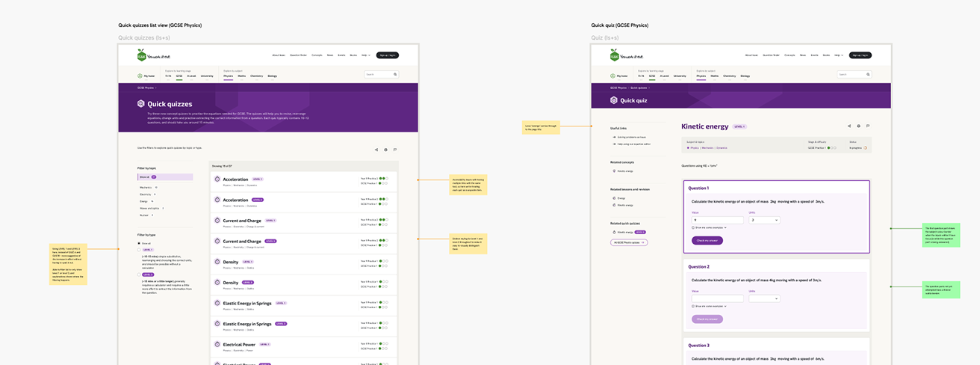Expand Show me some examples in Question 1
Viewport: 980px width, 365px height.
coord(709,227)
